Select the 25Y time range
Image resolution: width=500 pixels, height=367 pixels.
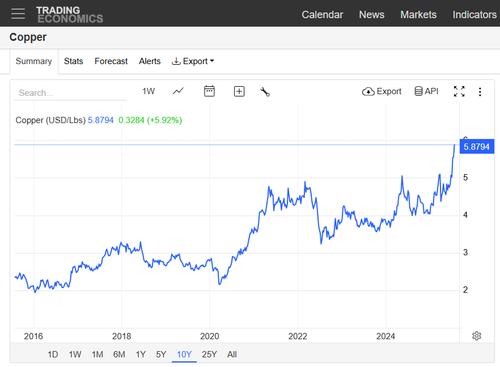coord(209,354)
